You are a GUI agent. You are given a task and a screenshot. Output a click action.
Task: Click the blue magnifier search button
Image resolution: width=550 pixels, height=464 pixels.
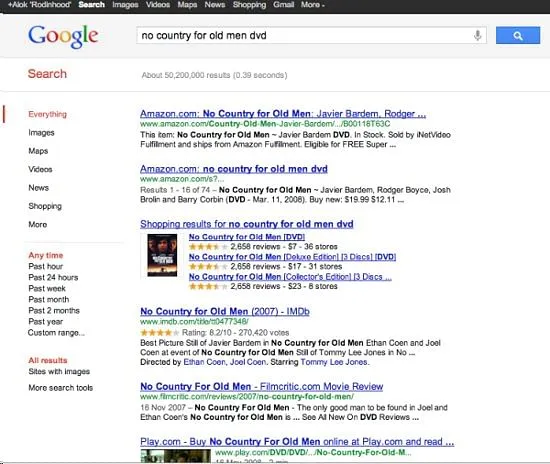pos(518,35)
